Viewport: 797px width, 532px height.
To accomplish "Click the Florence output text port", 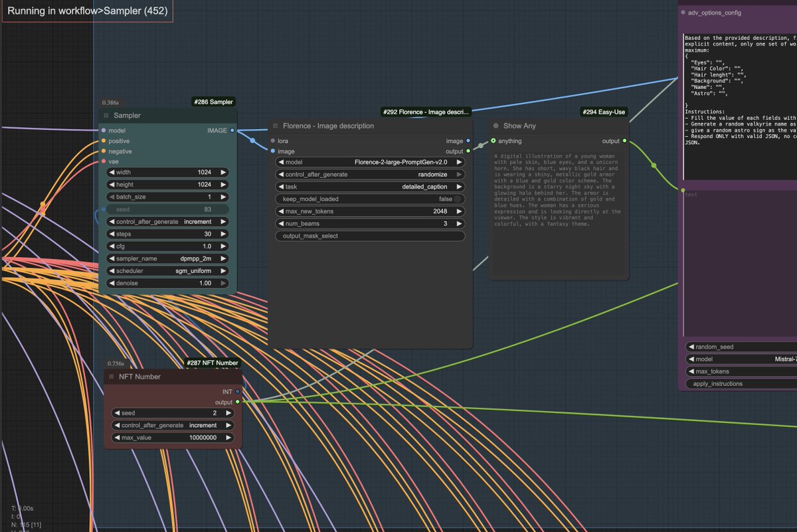I will [468, 151].
